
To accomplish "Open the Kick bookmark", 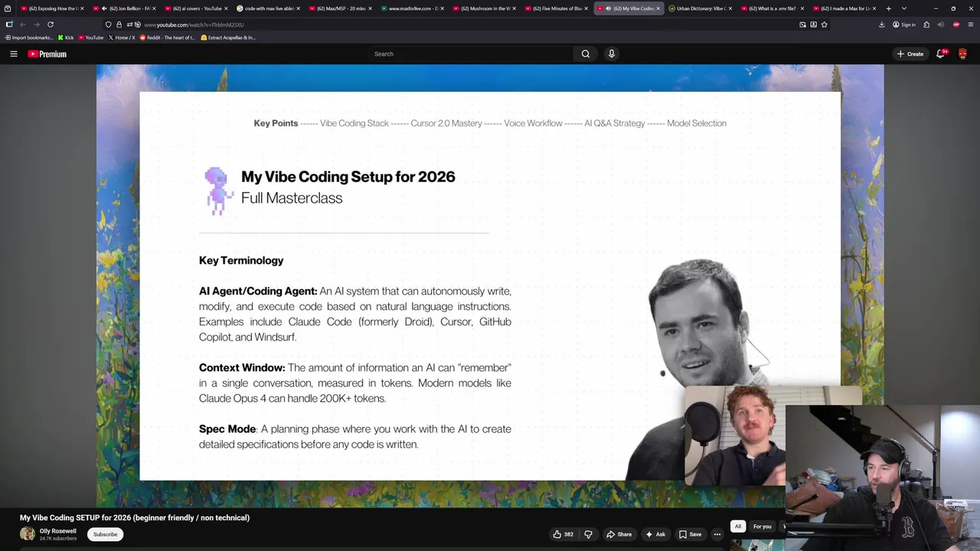I will coord(66,37).
